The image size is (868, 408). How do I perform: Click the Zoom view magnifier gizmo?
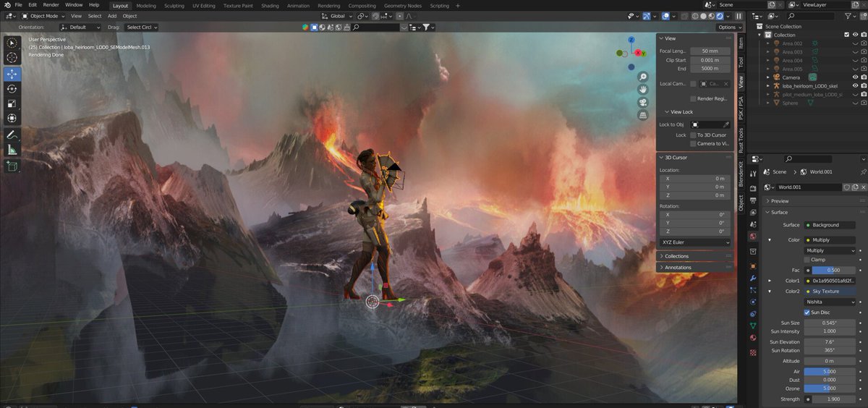pyautogui.click(x=642, y=77)
